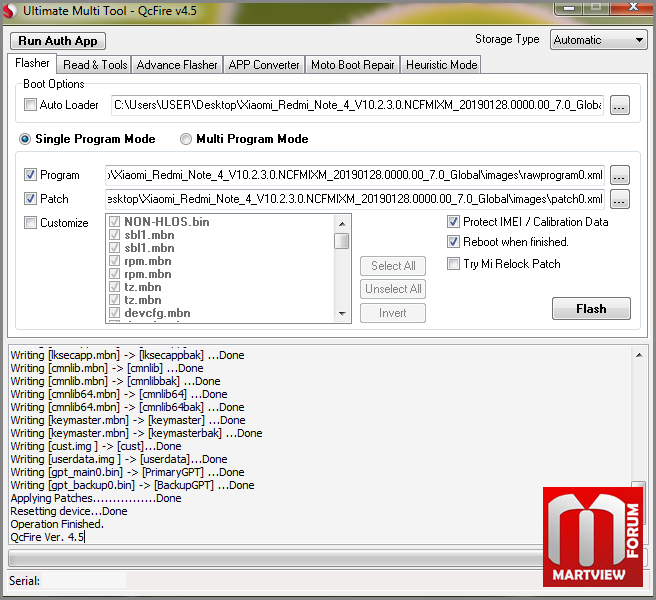Enable Try Mi Relock Patch option
Viewport: 656px width, 600px height.
point(454,264)
